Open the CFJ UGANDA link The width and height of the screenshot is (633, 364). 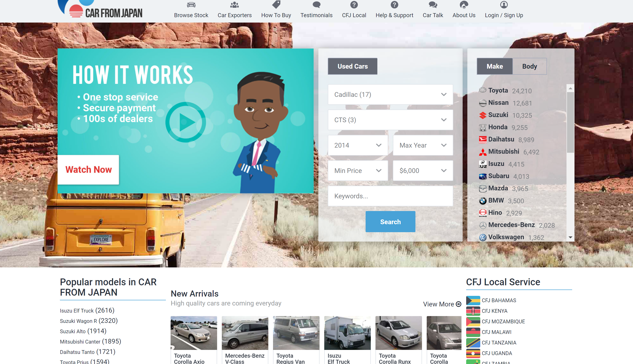496,353
